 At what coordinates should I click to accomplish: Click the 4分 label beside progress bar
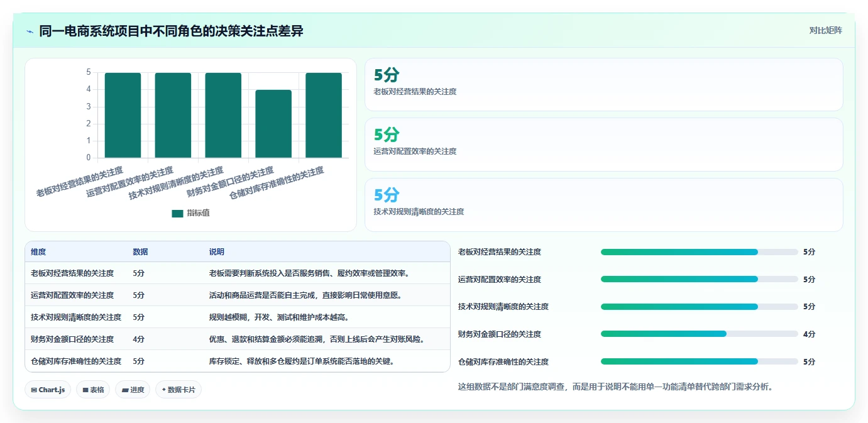coord(809,334)
